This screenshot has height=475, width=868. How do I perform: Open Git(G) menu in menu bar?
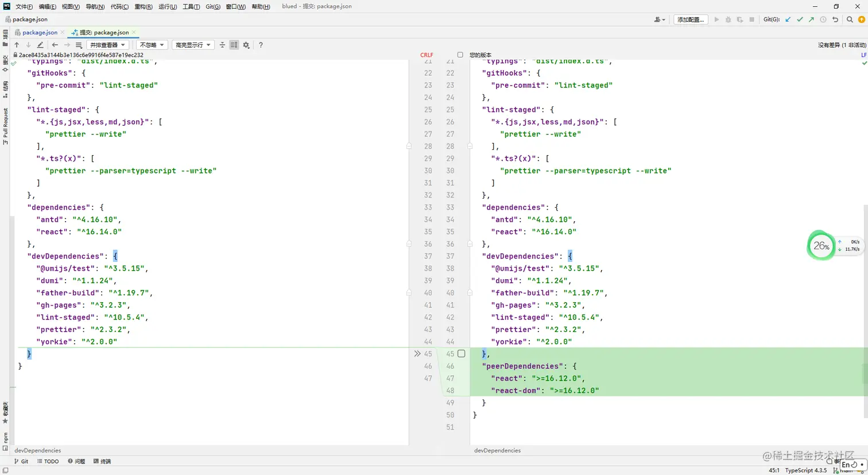pos(213,6)
